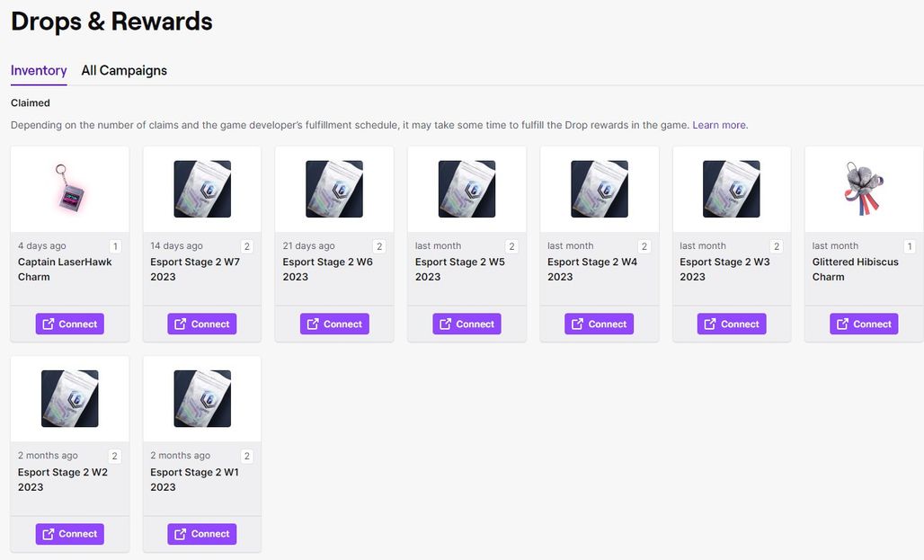
Task: Click quantity badge on Captain LaserHawk Charm
Action: coord(115,246)
